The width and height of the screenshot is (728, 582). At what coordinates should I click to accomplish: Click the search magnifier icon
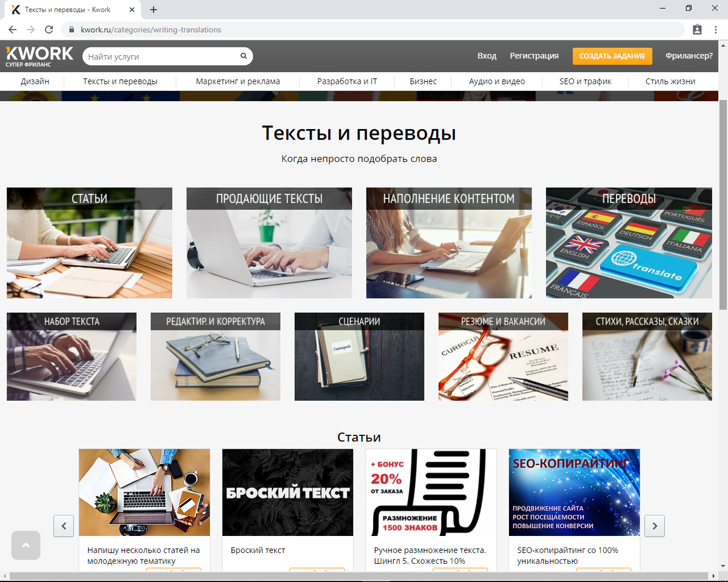pyautogui.click(x=243, y=56)
